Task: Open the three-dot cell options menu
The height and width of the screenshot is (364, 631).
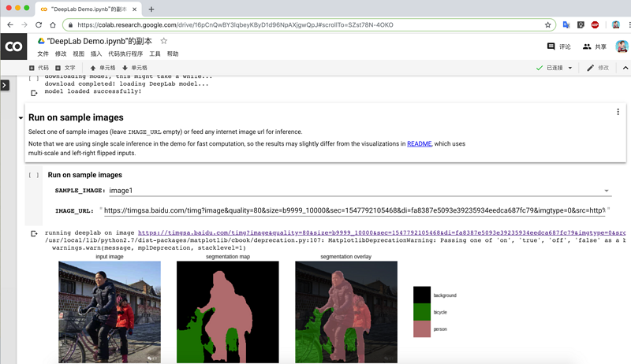Action: pyautogui.click(x=618, y=112)
